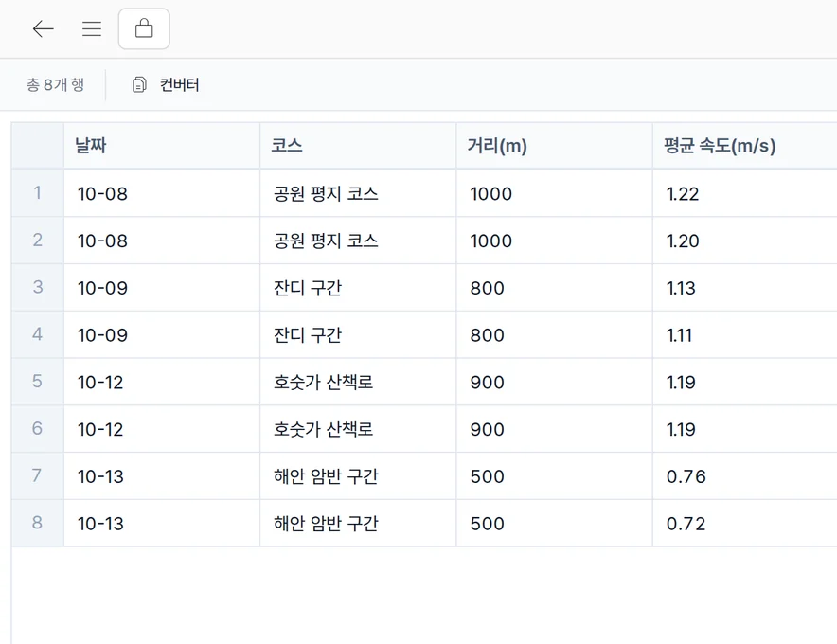Click distance 500 in row 7
This screenshot has width=837, height=644.
(x=555, y=475)
